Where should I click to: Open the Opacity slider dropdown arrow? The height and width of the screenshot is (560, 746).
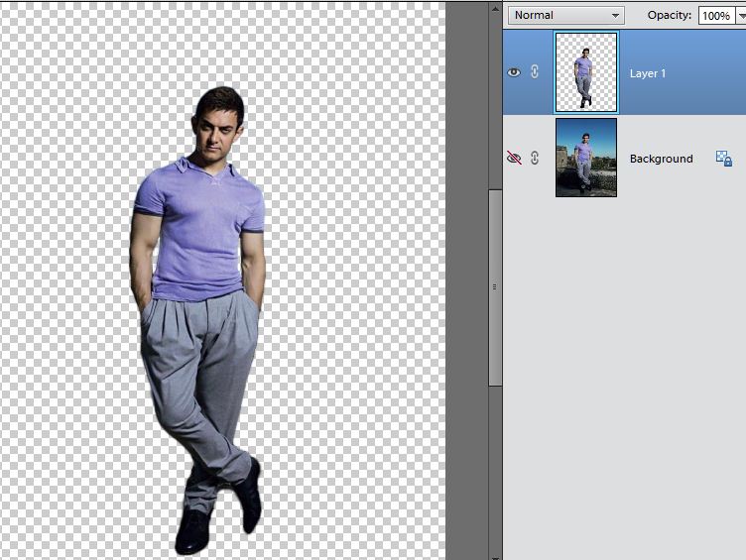pyautogui.click(x=741, y=16)
